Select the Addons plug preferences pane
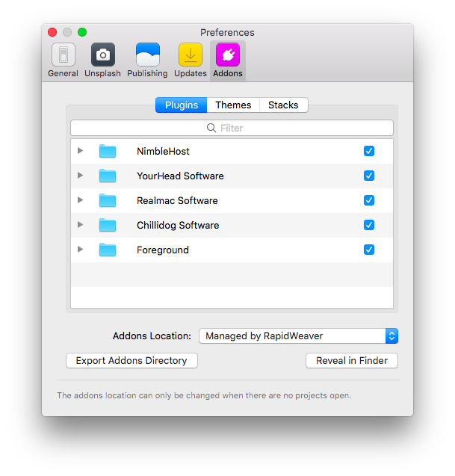The width and height of the screenshot is (455, 476). point(228,61)
